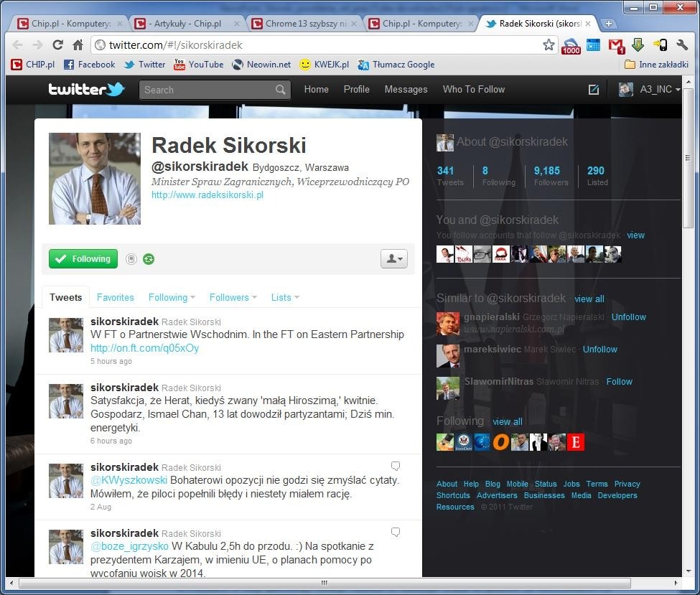Open the green download arrow extension
This screenshot has width=700, height=595.
click(638, 44)
